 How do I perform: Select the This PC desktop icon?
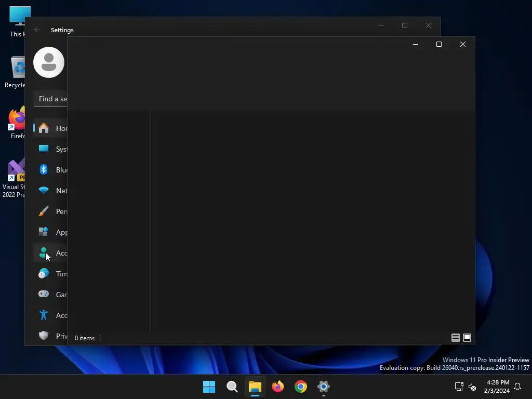click(x=17, y=21)
